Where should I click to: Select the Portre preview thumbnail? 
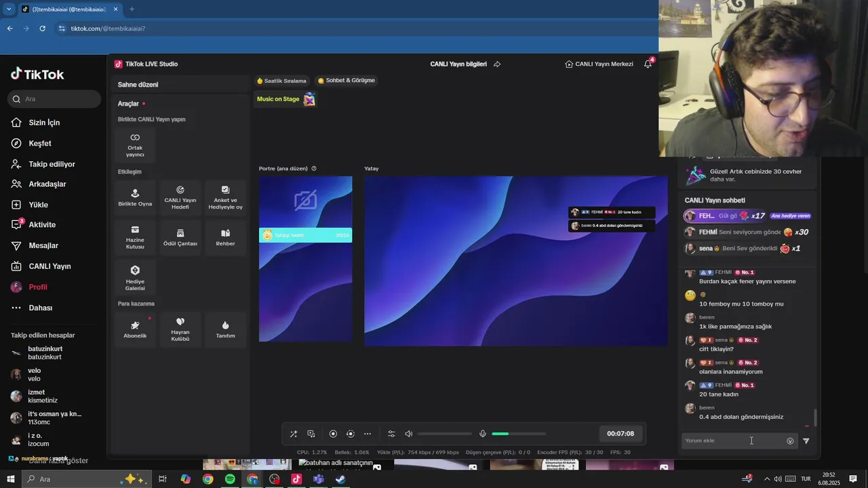(x=305, y=259)
